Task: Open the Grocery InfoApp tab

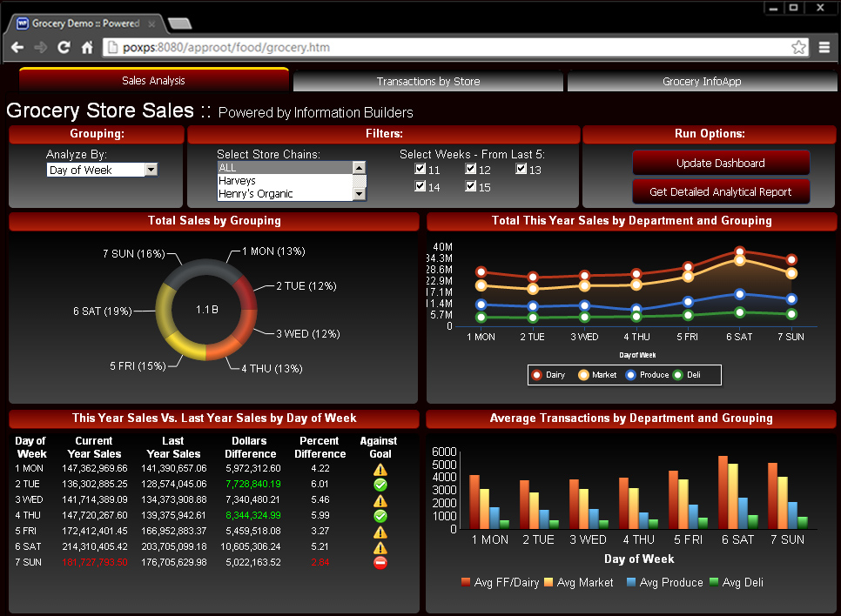Action: (702, 82)
